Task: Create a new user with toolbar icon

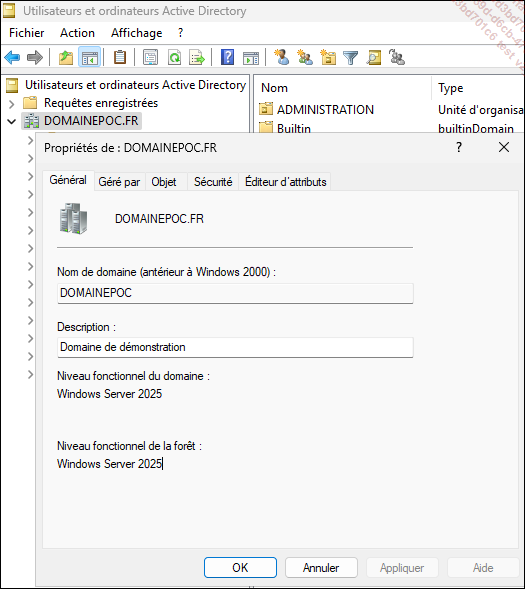Action: pyautogui.click(x=281, y=57)
